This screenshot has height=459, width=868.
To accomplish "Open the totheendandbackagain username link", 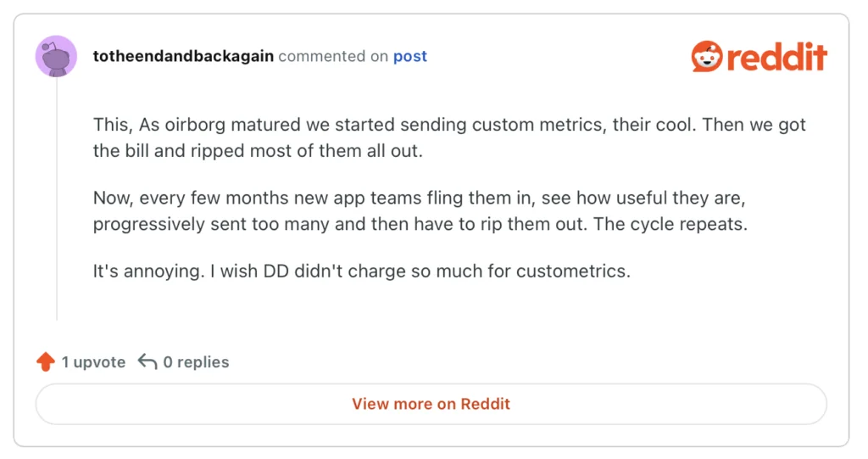I will [x=183, y=57].
